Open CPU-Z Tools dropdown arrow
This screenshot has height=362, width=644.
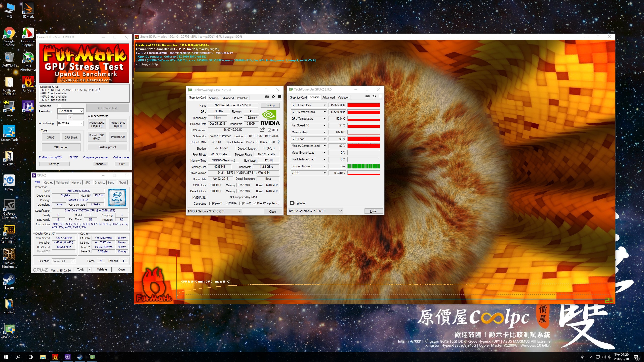(89, 269)
